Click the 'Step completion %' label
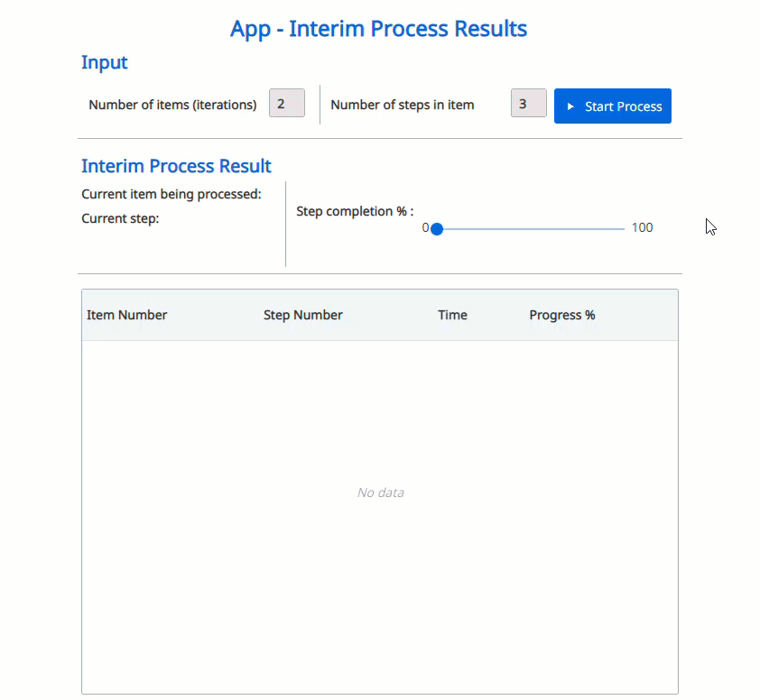 355,211
